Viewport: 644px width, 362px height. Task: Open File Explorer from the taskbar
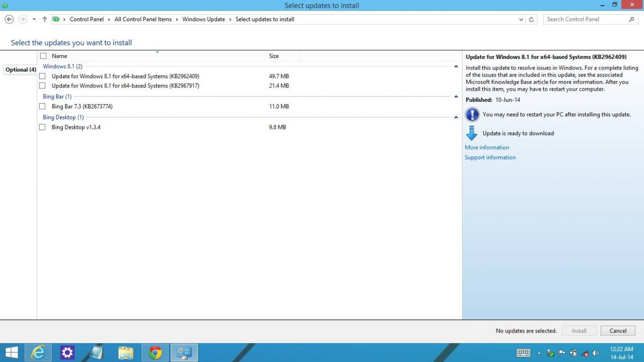pos(126,353)
